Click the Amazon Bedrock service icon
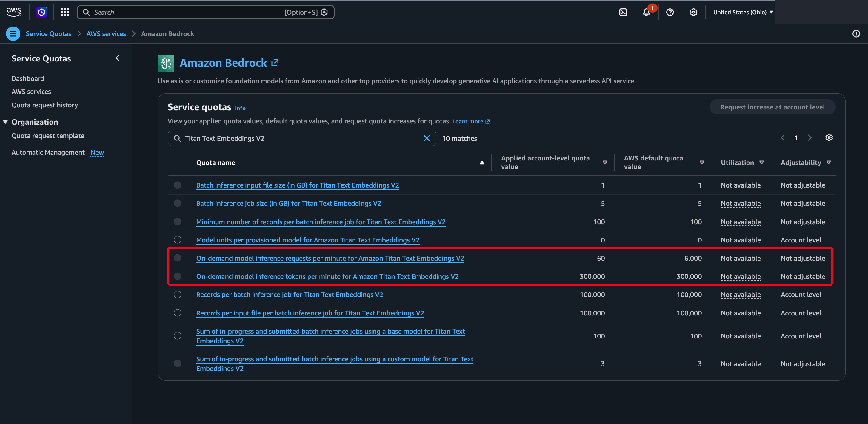This screenshot has height=424, width=868. pyautogui.click(x=166, y=63)
